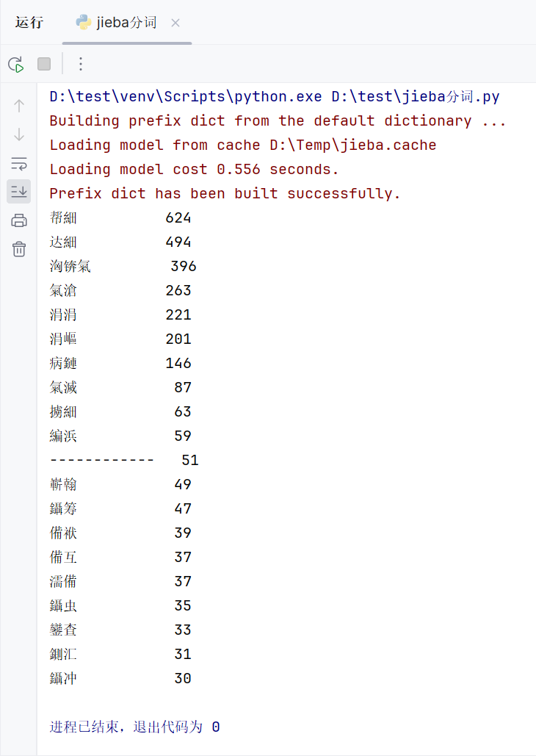The width and height of the screenshot is (536, 756).
Task: Click the 'Prefix dict has been built successfully' line
Action: [225, 193]
